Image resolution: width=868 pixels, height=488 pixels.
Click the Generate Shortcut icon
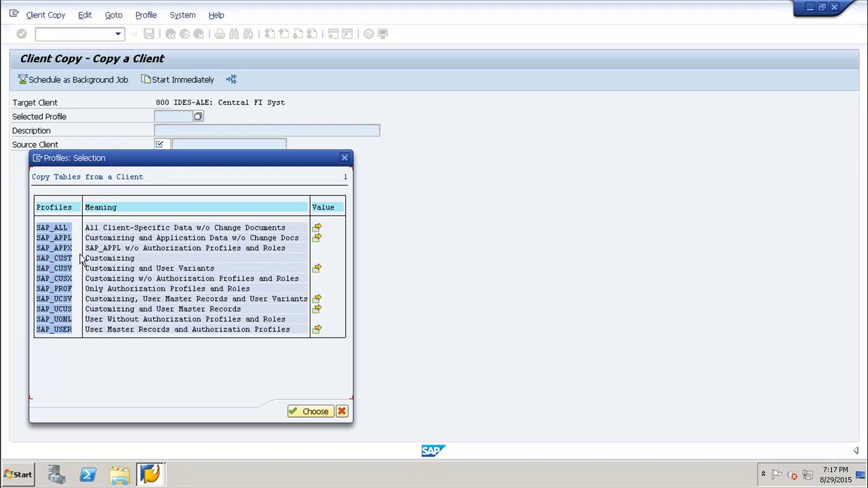click(347, 34)
